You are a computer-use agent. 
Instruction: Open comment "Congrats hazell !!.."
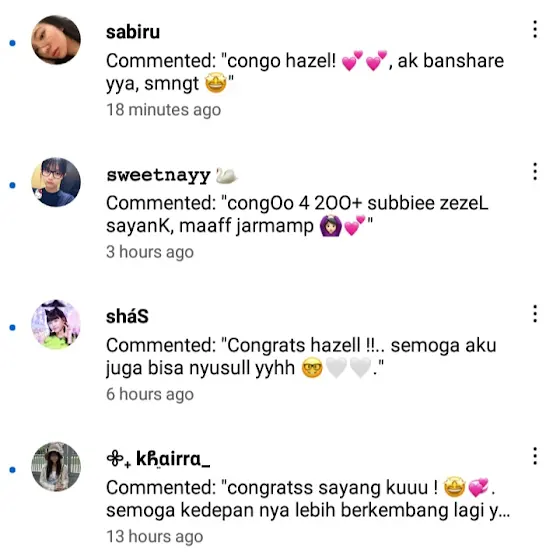[x=301, y=356]
